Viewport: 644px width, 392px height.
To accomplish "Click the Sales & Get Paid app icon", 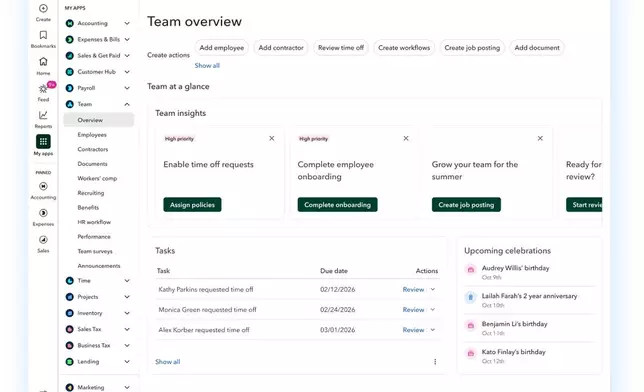I will click(70, 55).
